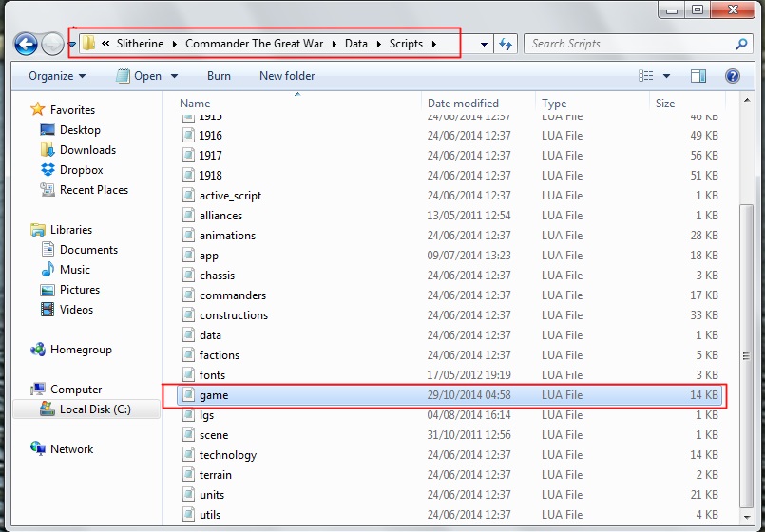Click the game file icon
Image resolution: width=765 pixels, height=532 pixels.
tap(188, 395)
